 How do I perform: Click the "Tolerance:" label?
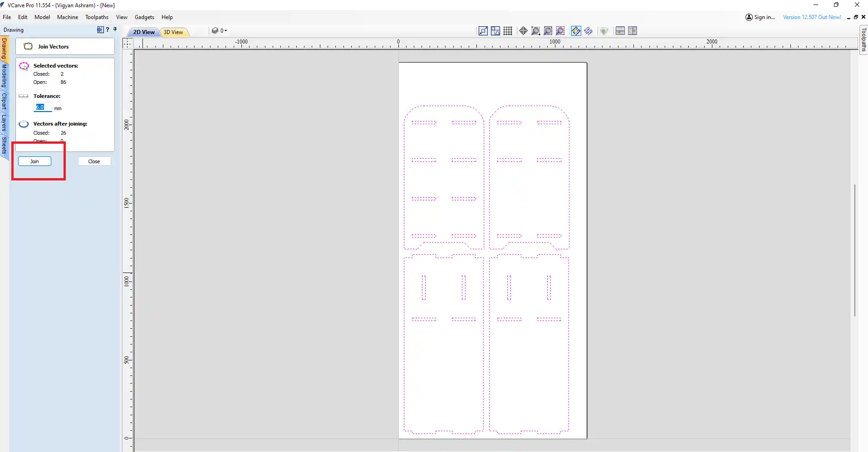[x=47, y=96]
